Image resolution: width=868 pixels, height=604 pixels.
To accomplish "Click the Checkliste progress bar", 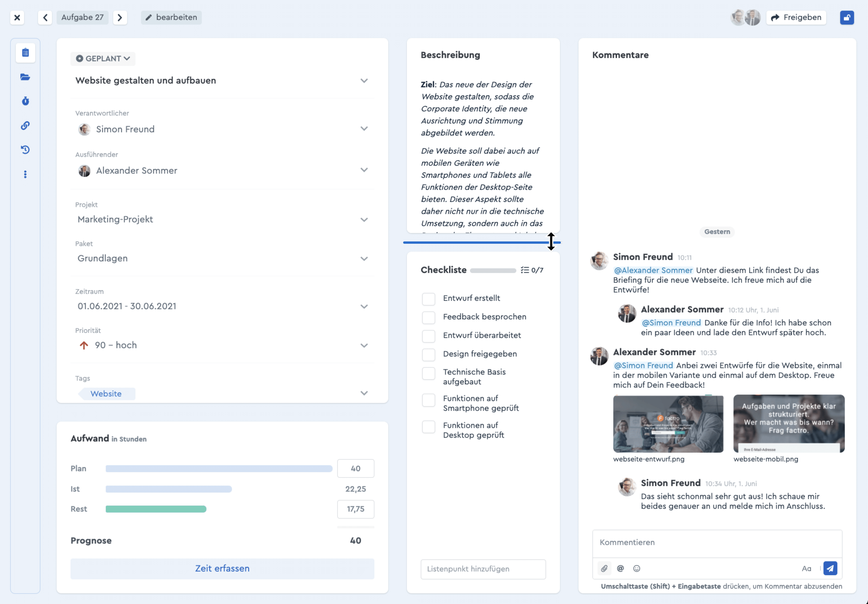I will (492, 270).
